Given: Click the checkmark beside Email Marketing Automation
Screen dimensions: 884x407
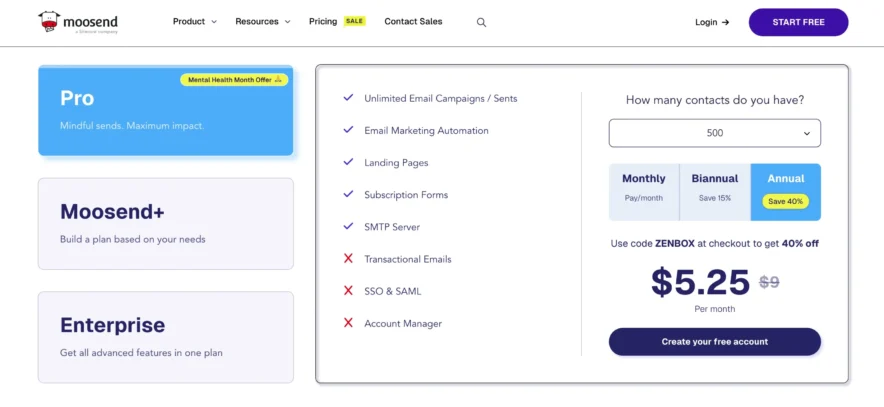Looking at the screenshot, I should [348, 130].
